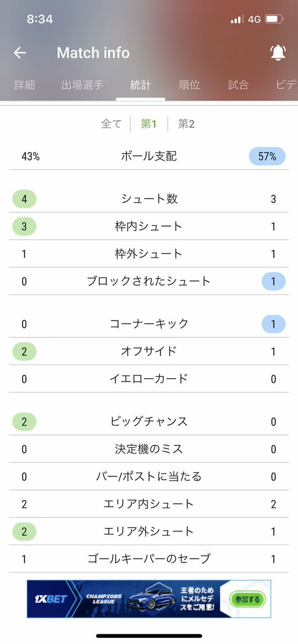Select the 全て period filter
This screenshot has width=298, height=644.
[x=111, y=124]
